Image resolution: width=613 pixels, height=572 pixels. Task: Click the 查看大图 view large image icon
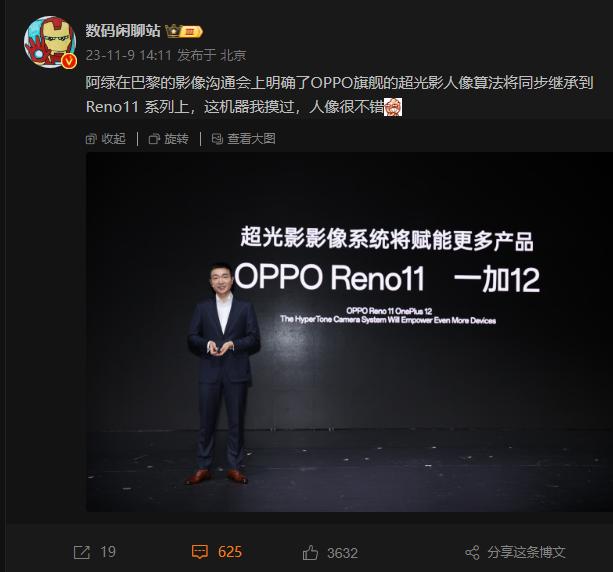click(x=217, y=138)
